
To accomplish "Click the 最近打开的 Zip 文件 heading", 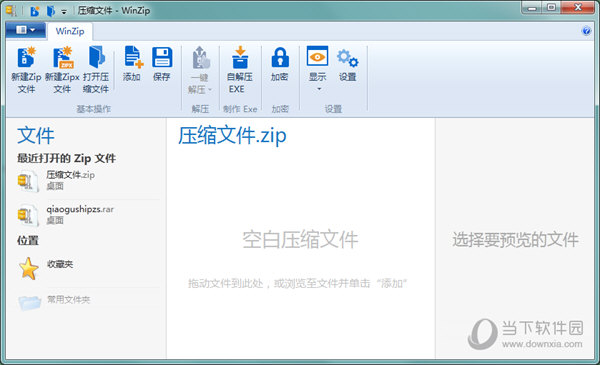I will (x=67, y=158).
